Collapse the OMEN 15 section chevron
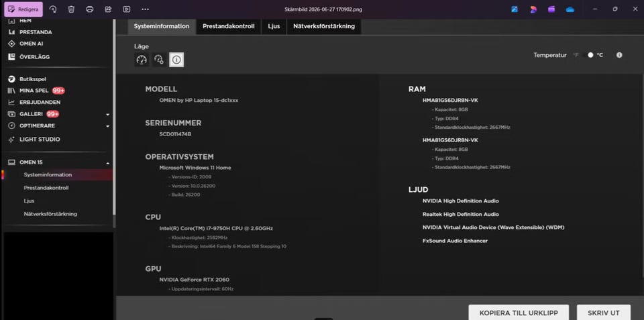Image resolution: width=644 pixels, height=320 pixels. point(107,163)
